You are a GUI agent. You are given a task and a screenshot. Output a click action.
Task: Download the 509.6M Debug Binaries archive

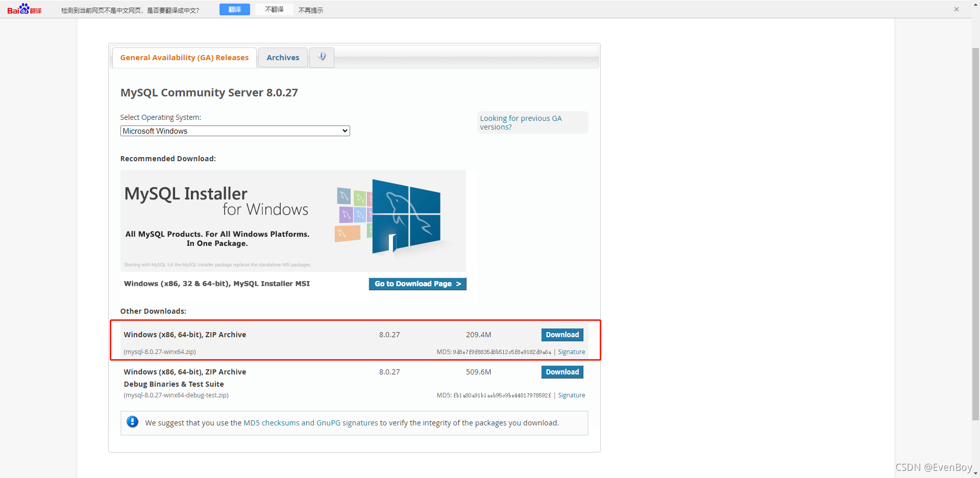tap(562, 372)
